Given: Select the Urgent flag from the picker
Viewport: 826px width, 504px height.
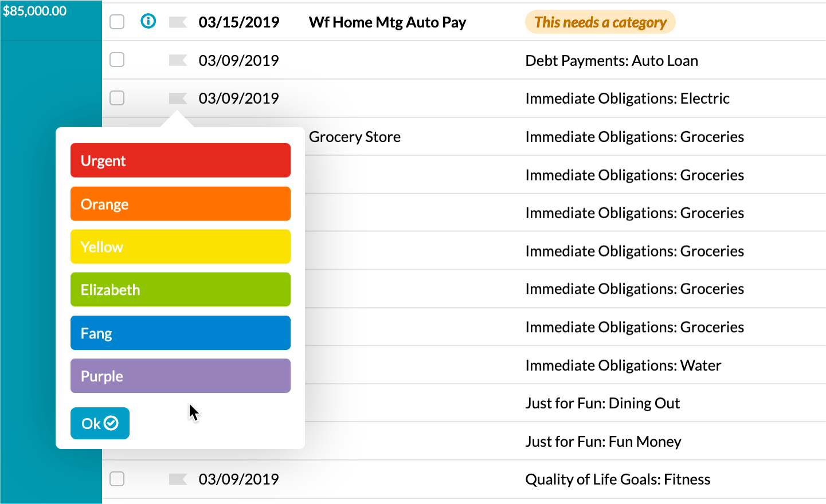Looking at the screenshot, I should [180, 160].
